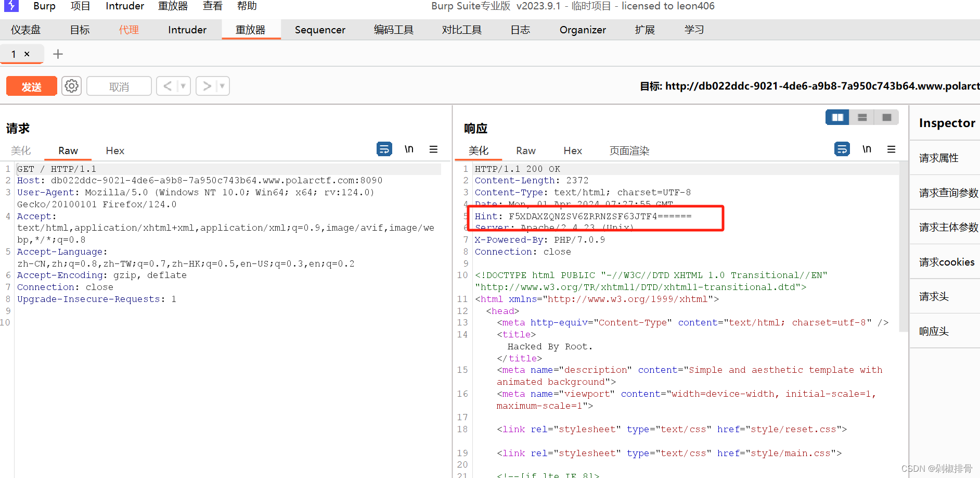
Task: Click the Hint header line in response
Action: 583,216
